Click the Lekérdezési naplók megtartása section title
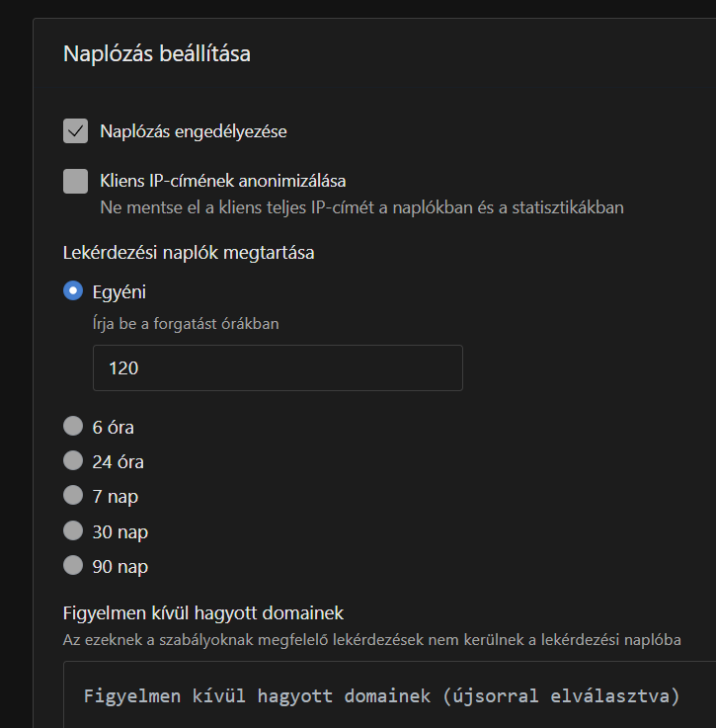This screenshot has height=728, width=716. coord(189,253)
